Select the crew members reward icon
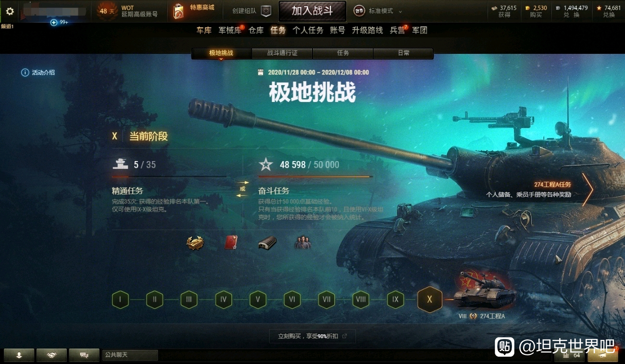The image size is (625, 364). 302,242
